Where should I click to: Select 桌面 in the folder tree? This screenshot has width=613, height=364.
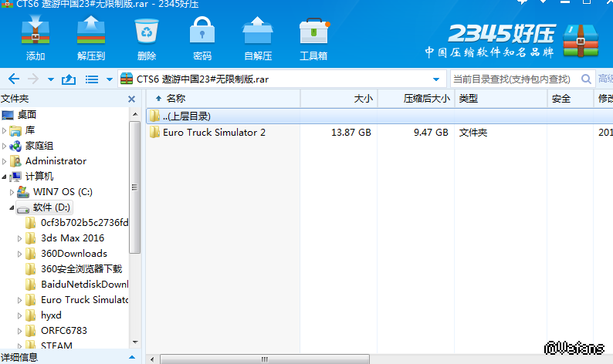[x=27, y=115]
